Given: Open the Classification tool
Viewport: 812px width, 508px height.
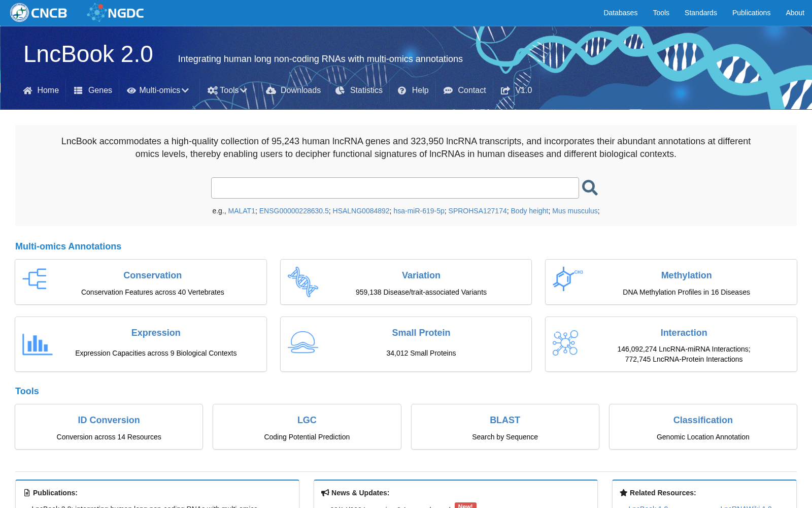Looking at the screenshot, I should pyautogui.click(x=703, y=420).
